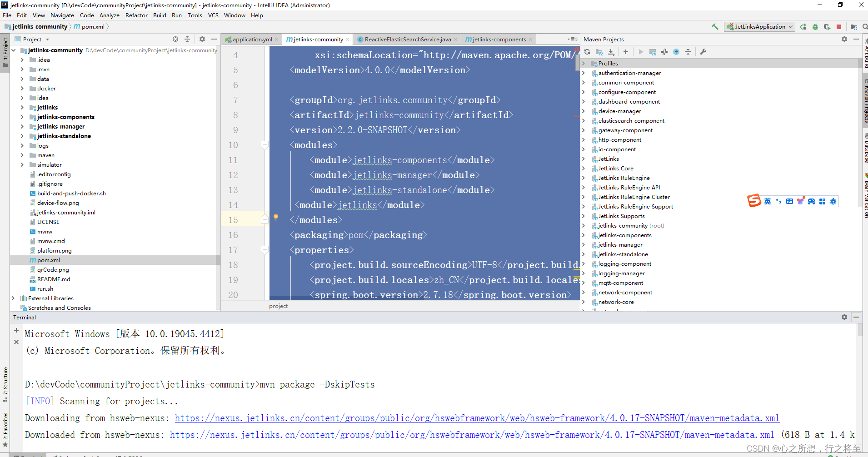Click the Sogou input method S logo
The image size is (868, 457).
(754, 200)
